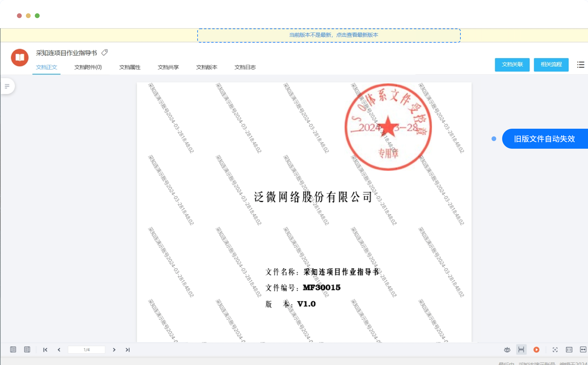Enter fullscreen with the focus frame icon
The image size is (588, 365).
(555, 350)
